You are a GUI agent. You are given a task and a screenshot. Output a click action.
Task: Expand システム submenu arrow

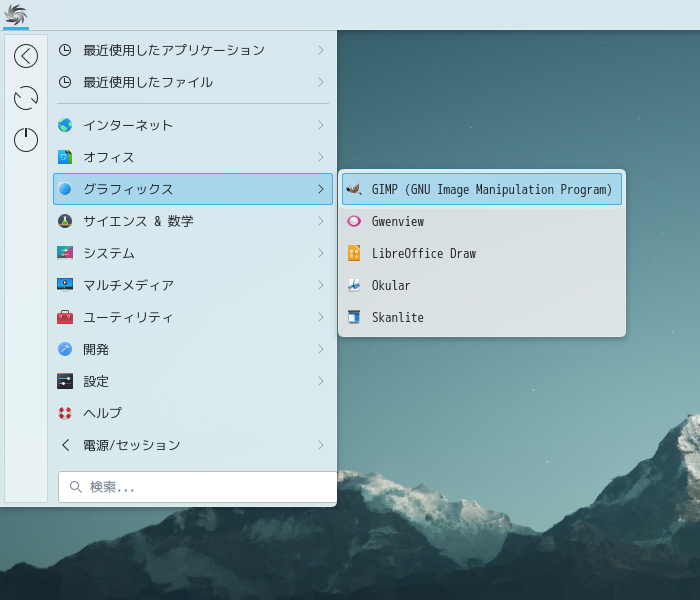pos(321,253)
